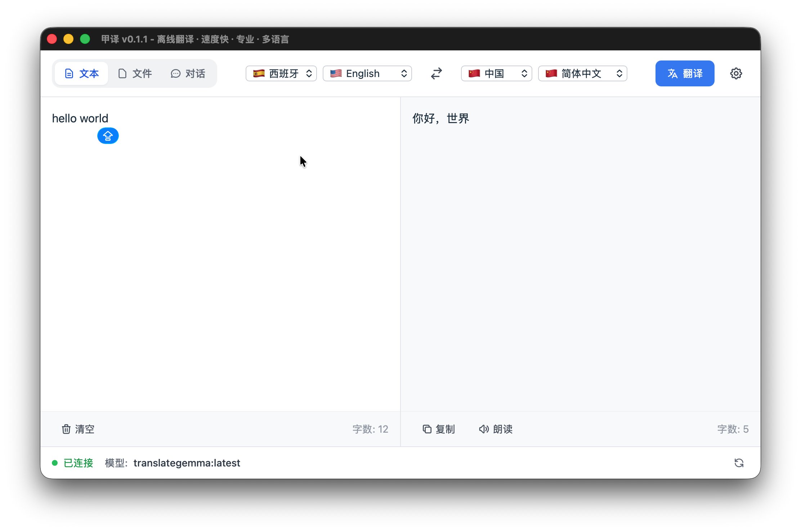Screen dimensions: 801x532
Task: Click the swap languages arrows icon
Action: pos(436,73)
